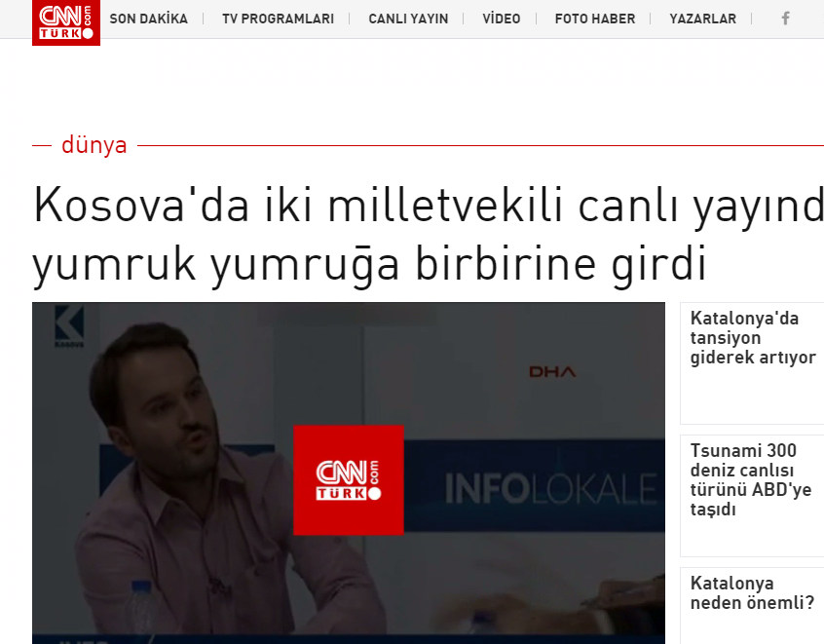
Task: Click the water bottle at video bottom
Action: click(x=142, y=613)
